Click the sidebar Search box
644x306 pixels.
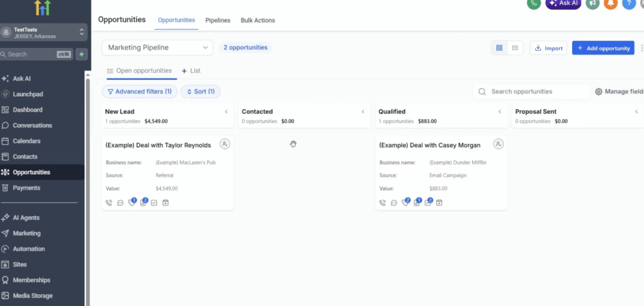coord(36,54)
